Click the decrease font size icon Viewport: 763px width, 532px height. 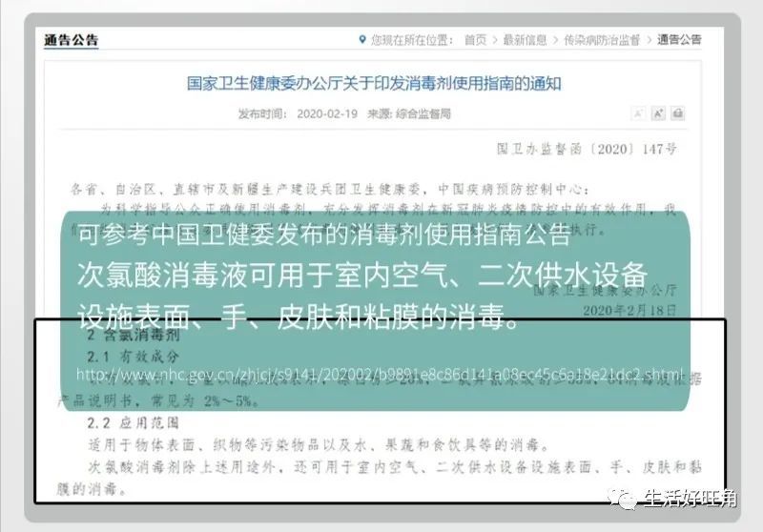(637, 113)
